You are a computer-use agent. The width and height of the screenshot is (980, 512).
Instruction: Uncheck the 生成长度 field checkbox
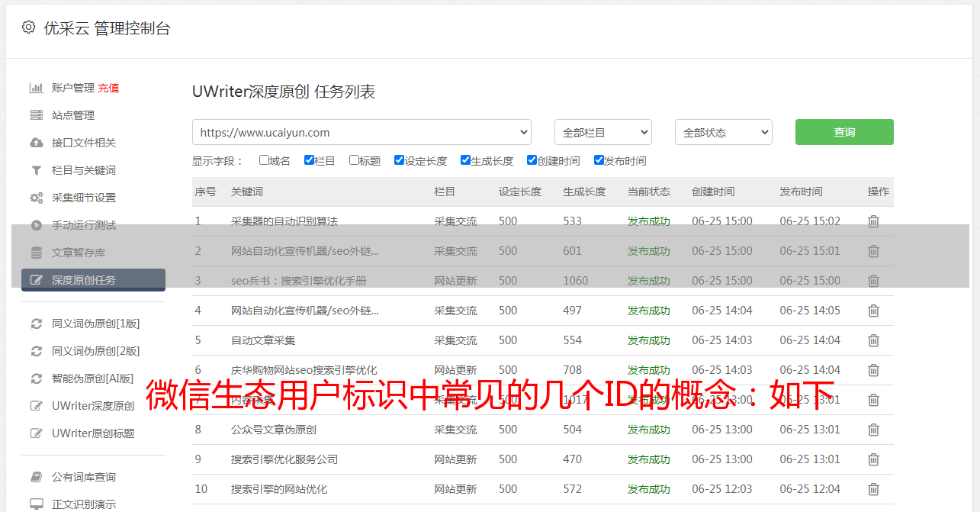465,160
